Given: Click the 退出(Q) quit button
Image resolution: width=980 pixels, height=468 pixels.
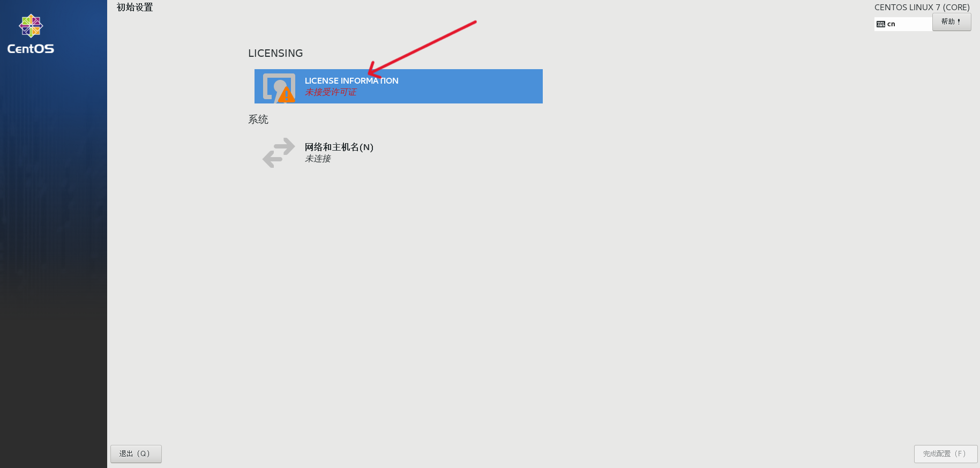Looking at the screenshot, I should [x=136, y=454].
